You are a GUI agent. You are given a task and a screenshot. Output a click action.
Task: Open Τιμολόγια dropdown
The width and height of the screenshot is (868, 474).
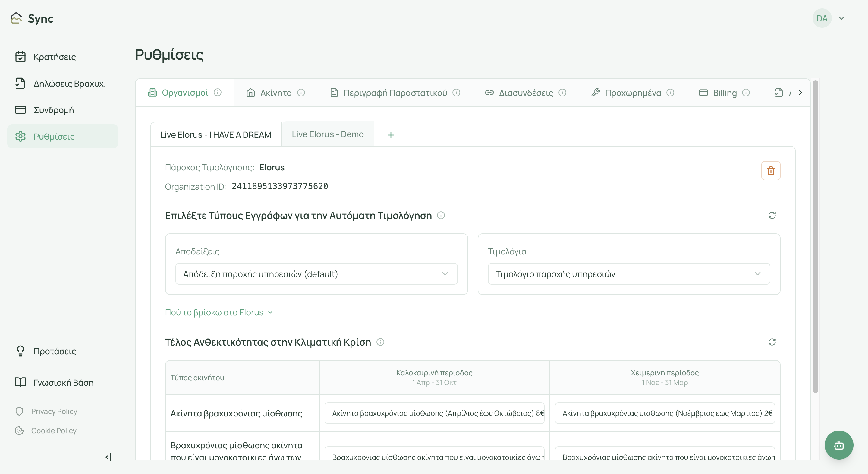(x=629, y=274)
